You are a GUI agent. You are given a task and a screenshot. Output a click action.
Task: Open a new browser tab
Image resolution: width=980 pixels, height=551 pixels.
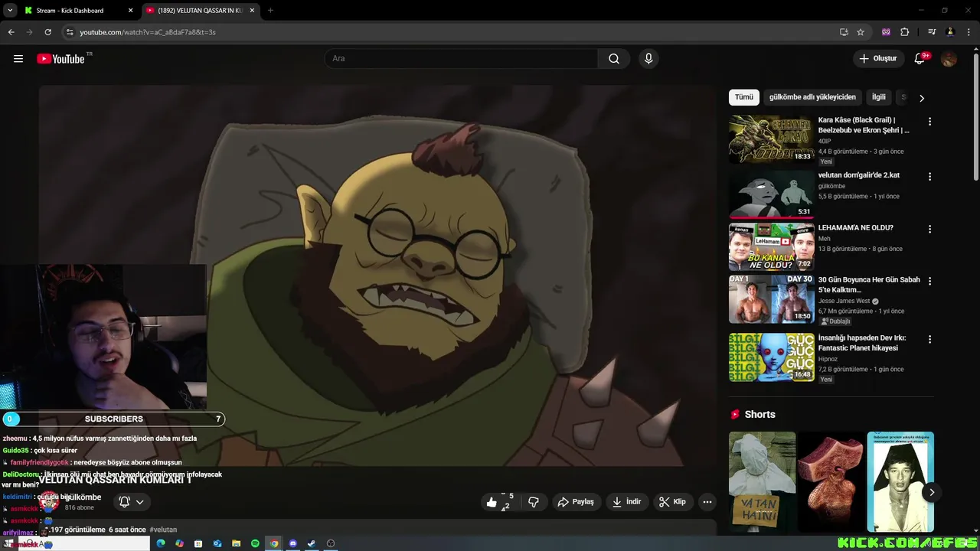[270, 11]
